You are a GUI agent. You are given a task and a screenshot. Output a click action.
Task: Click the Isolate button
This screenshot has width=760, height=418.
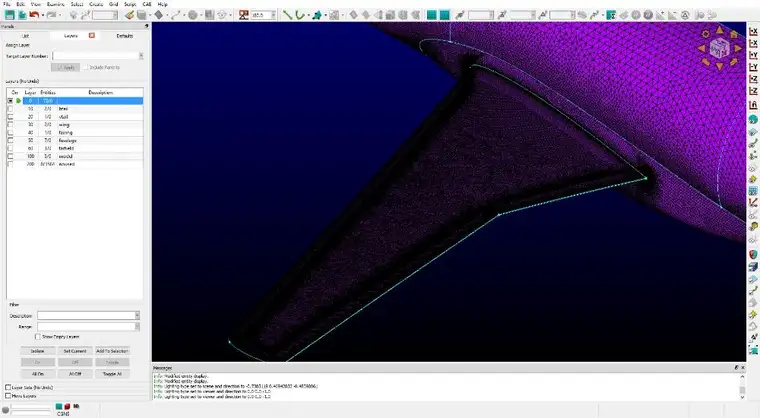coord(37,351)
